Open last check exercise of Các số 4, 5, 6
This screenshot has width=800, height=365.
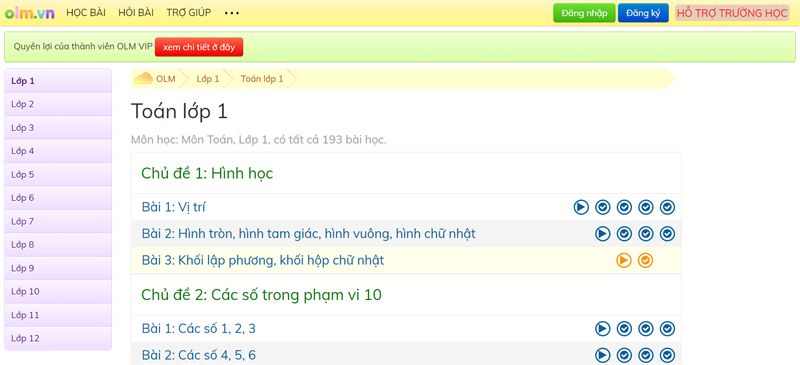point(667,355)
